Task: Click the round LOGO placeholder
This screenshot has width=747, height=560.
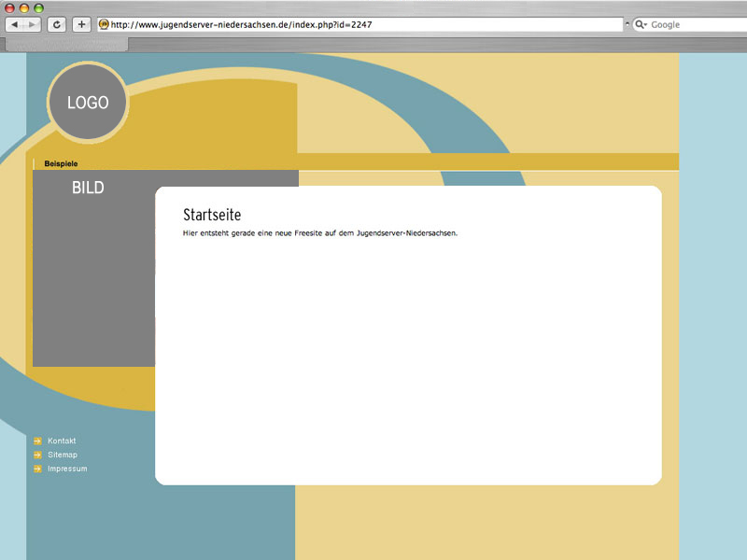Action: pos(88,103)
